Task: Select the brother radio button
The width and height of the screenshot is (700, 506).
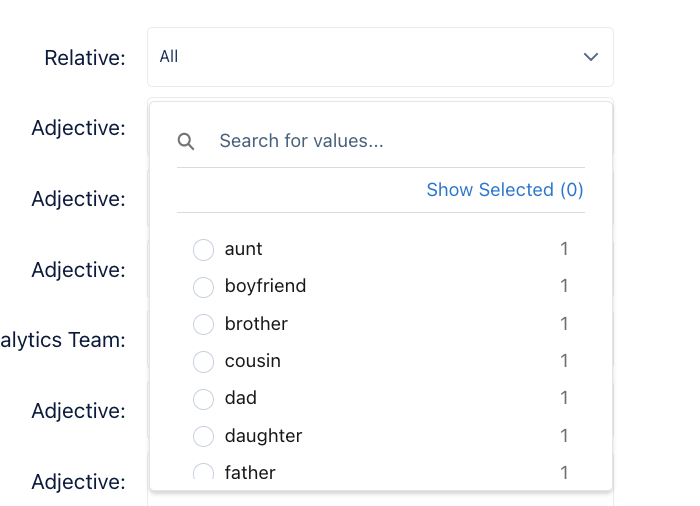Action: tap(203, 324)
